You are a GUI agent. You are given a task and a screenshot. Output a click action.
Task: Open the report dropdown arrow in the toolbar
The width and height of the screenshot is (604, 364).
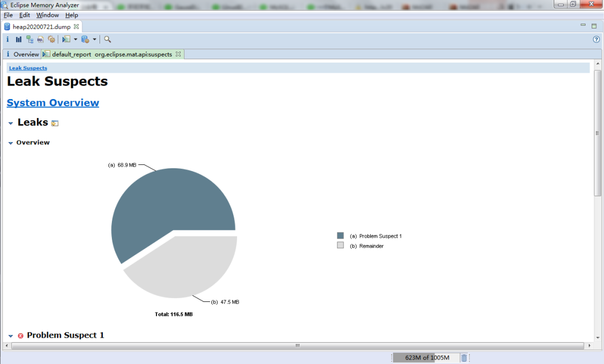click(x=75, y=39)
